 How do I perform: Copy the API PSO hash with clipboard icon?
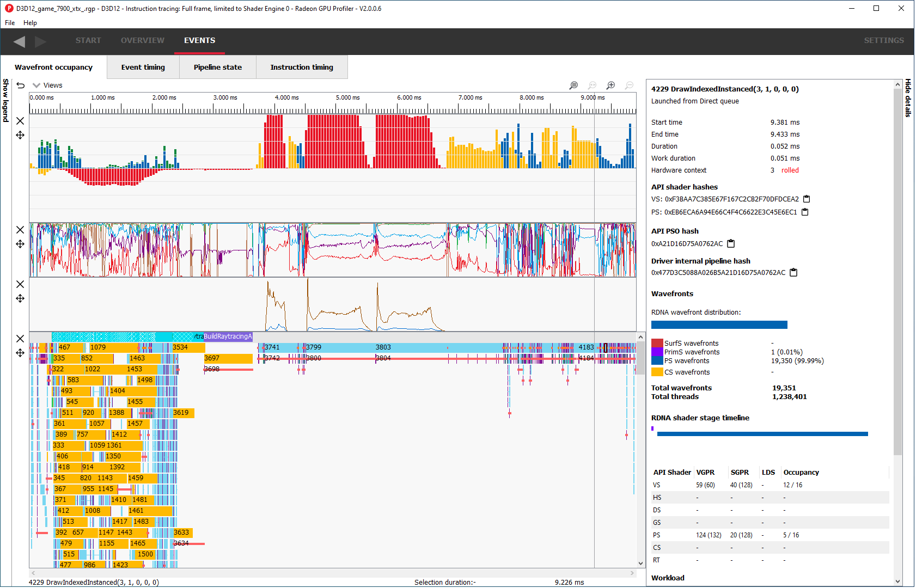(x=730, y=243)
